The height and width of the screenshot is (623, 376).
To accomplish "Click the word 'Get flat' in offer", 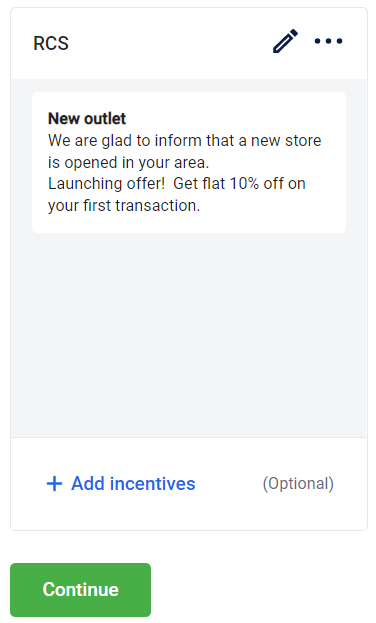I will pyautogui.click(x=199, y=184).
